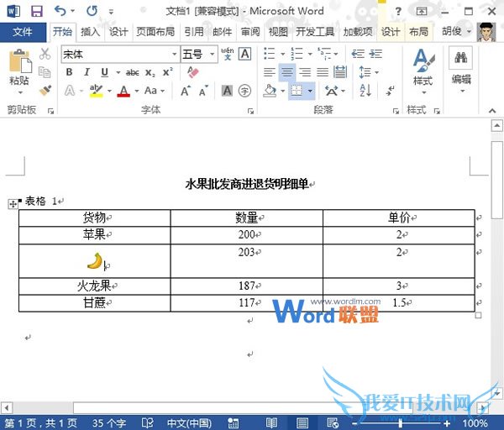Expand highlight color dropdown arrow

click(109, 91)
